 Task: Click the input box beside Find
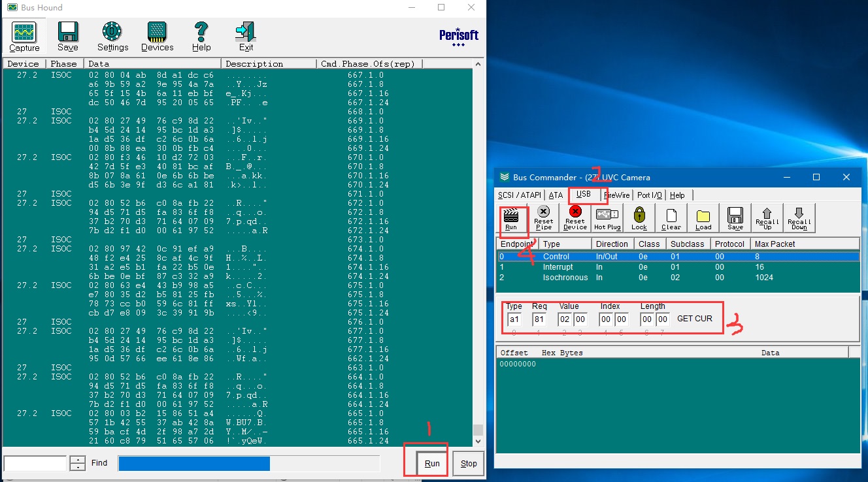click(35, 463)
